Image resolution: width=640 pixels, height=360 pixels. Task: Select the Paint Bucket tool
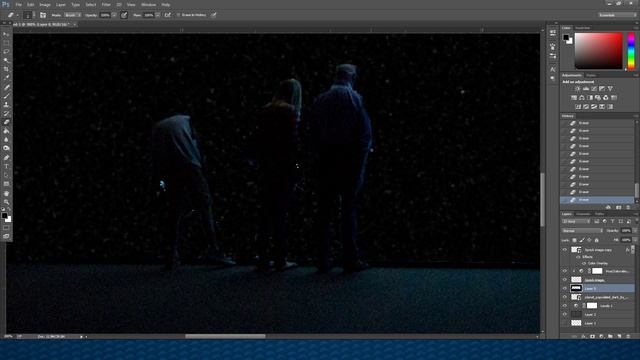pyautogui.click(x=6, y=131)
